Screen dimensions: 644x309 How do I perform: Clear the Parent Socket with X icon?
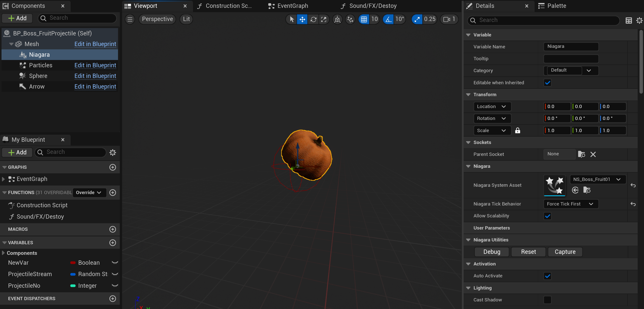(x=593, y=154)
